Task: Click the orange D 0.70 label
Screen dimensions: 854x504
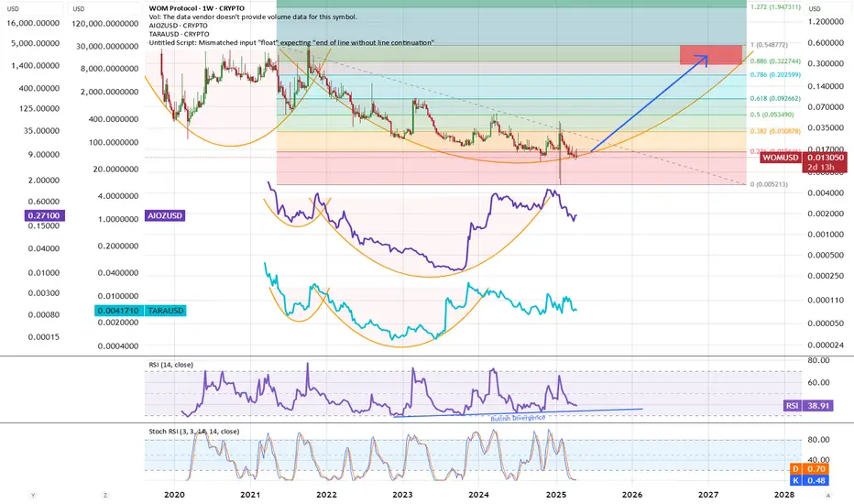Action: pyautogui.click(x=807, y=468)
